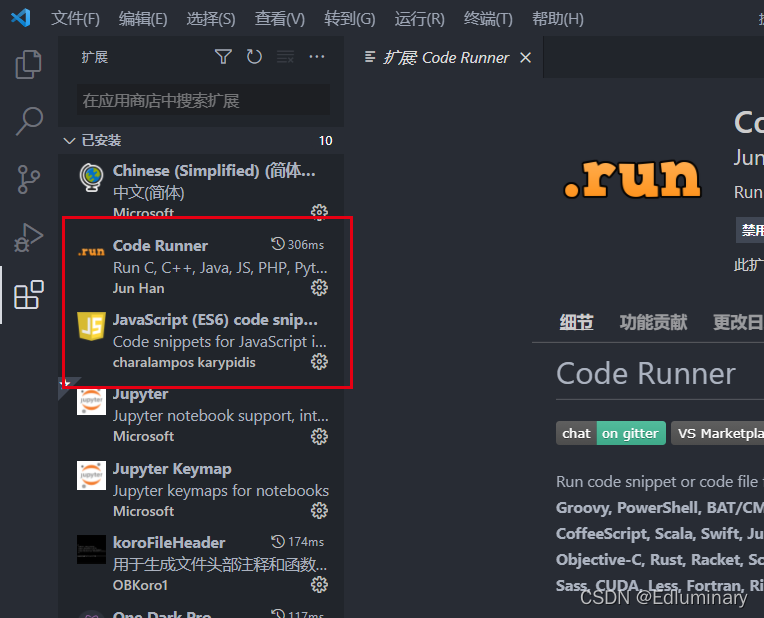Open the 查看(V) menu
The image size is (764, 618).
point(280,19)
